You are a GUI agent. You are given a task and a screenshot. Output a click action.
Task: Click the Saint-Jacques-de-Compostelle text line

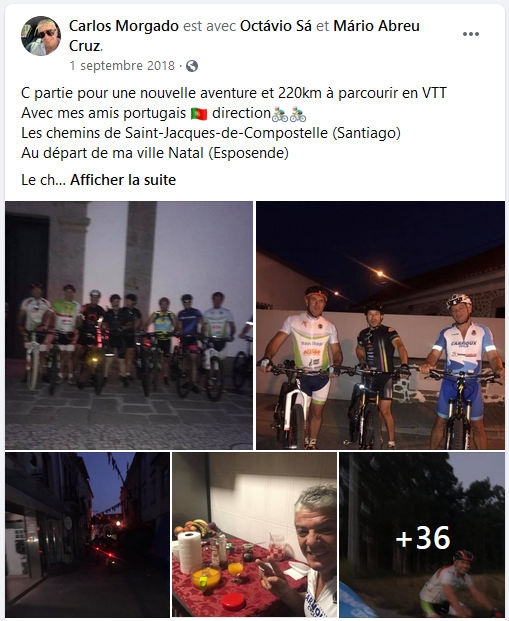[211, 133]
